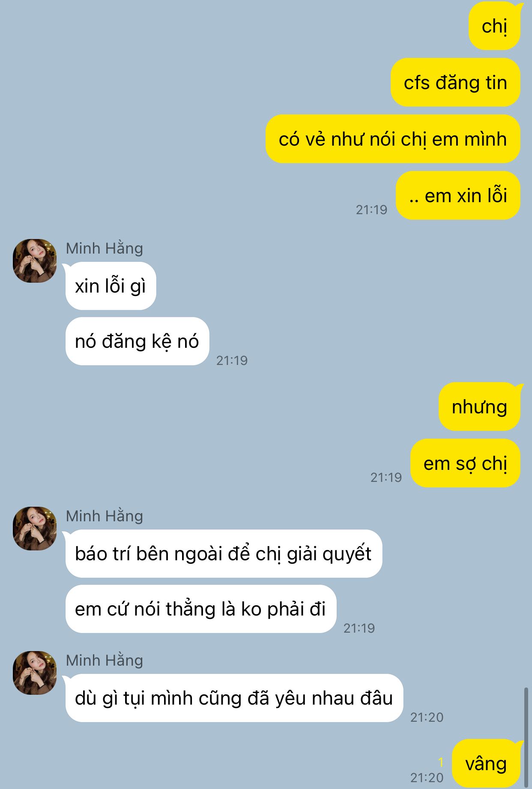532x789 pixels.
Task: Tap the 'nó đăng kệ nó' message
Action: [137, 341]
